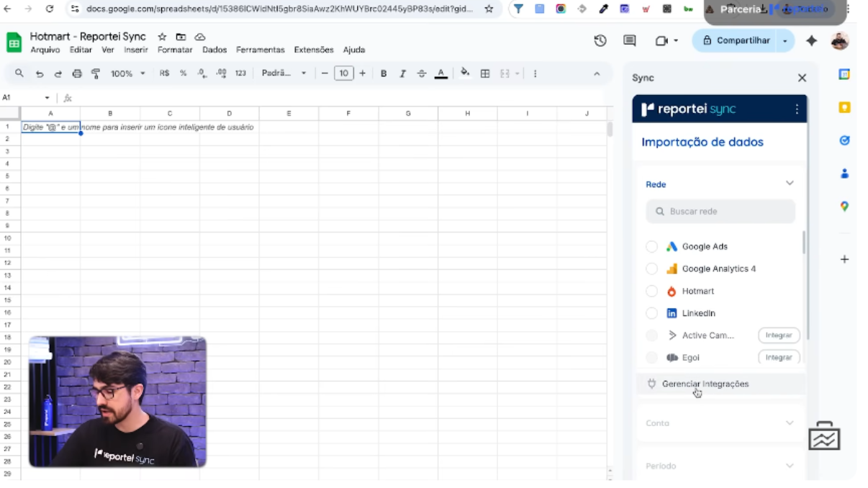Select the Google Ads radio button

click(x=651, y=247)
